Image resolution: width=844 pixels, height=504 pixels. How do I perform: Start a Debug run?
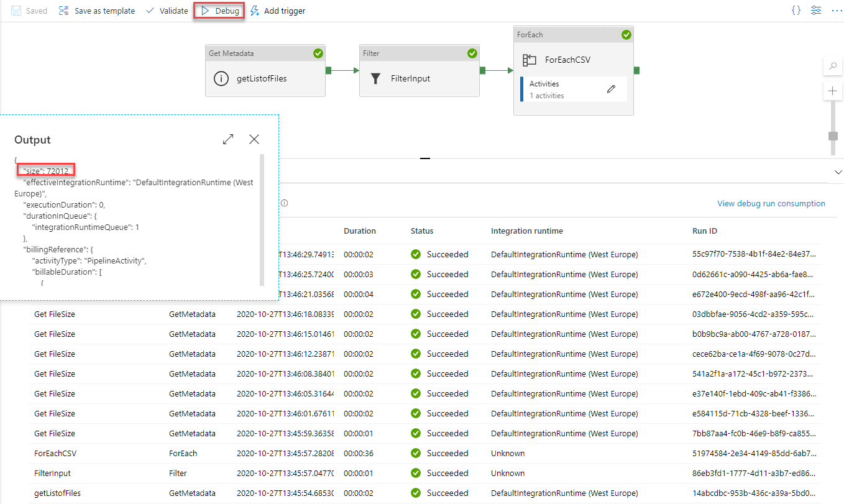[x=219, y=11]
